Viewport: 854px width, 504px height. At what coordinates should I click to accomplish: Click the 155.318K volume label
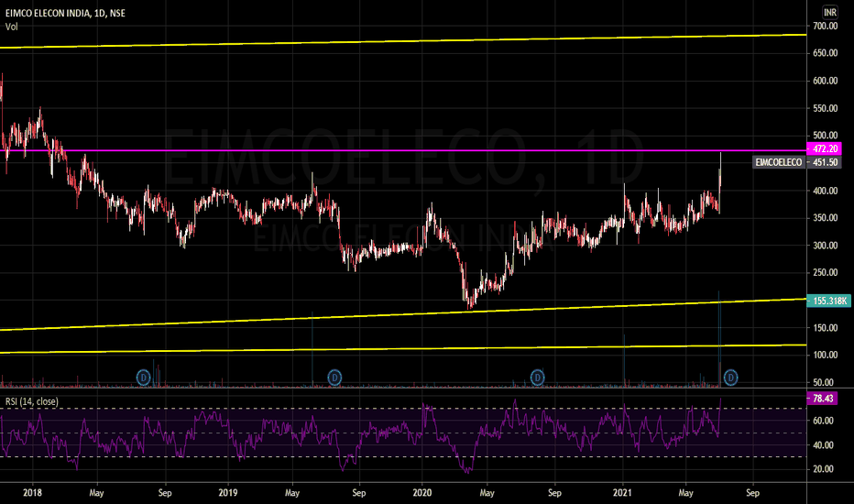click(x=828, y=301)
